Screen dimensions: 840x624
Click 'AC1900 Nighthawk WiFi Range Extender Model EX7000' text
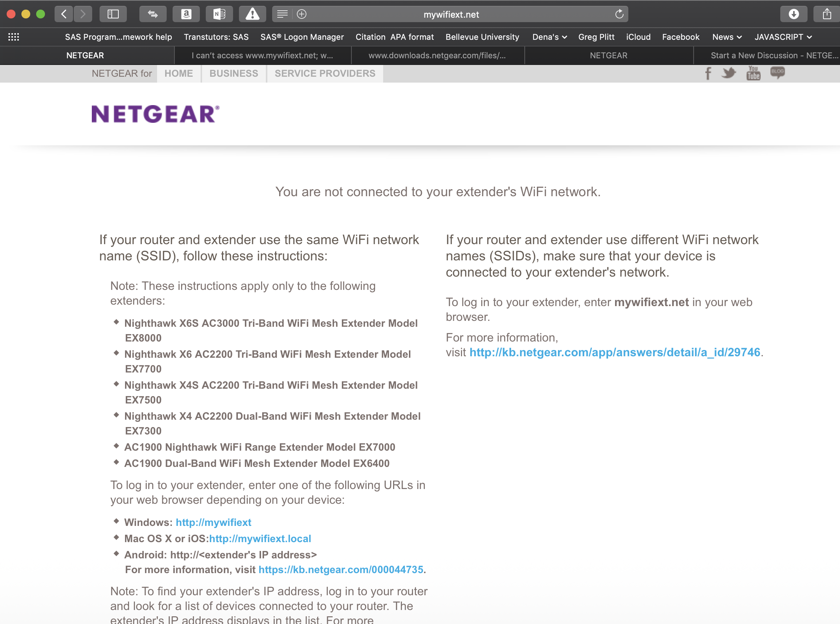tap(260, 447)
